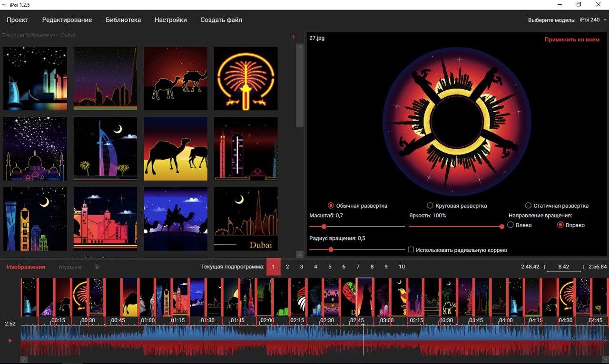
Task: Select the red Atlantis hotel library thumbnail
Action: pos(106,219)
